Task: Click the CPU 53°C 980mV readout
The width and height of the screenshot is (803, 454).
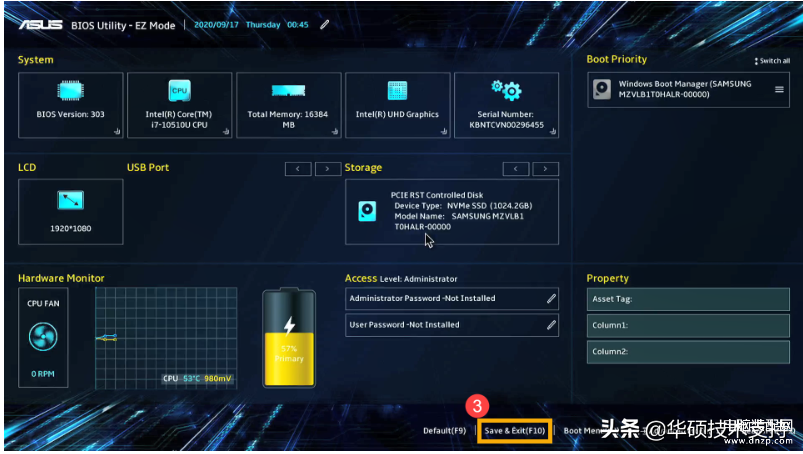Action: (197, 379)
